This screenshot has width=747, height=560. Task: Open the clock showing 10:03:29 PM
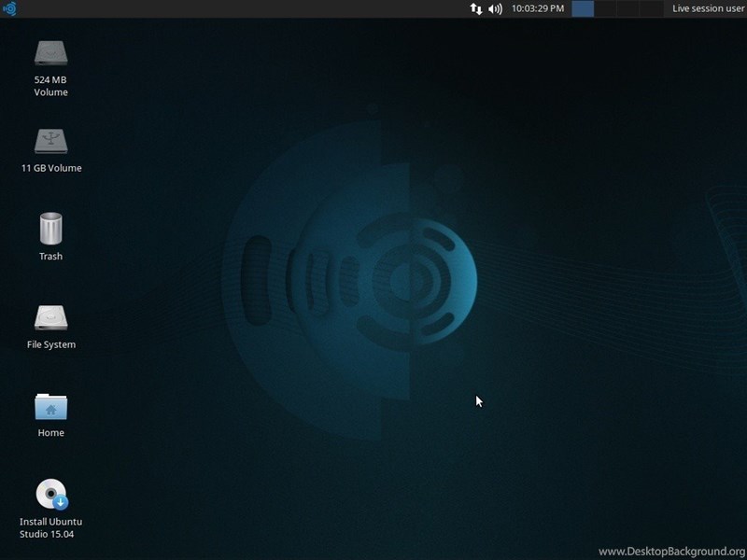tap(538, 8)
